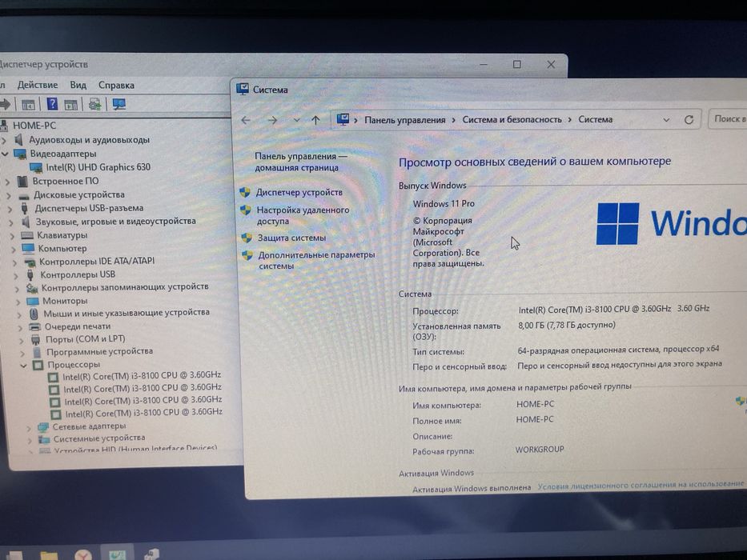Open Панель управления домашняя страница link
The image size is (747, 560).
coord(300,162)
